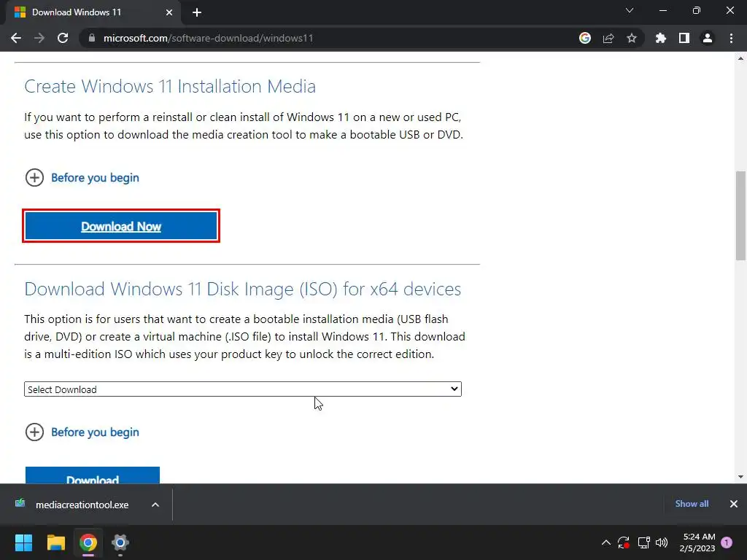
Task: Click the Chrome taskbar icon
Action: tap(88, 542)
